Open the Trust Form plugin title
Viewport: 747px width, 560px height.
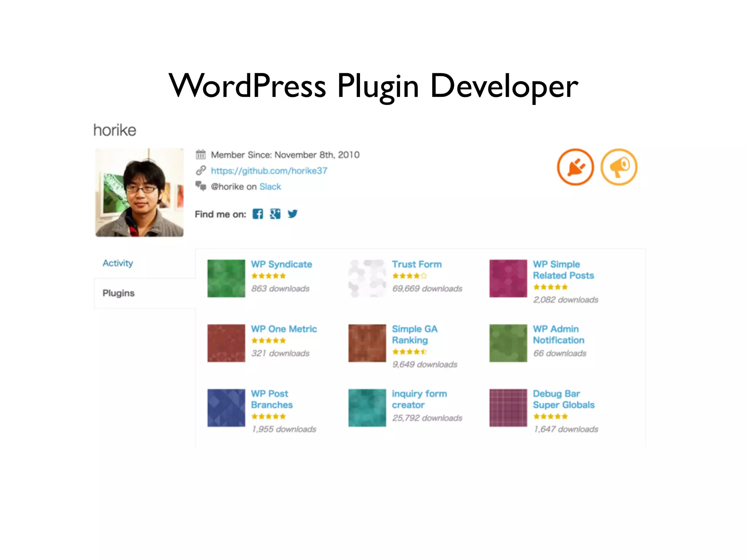coord(417,264)
